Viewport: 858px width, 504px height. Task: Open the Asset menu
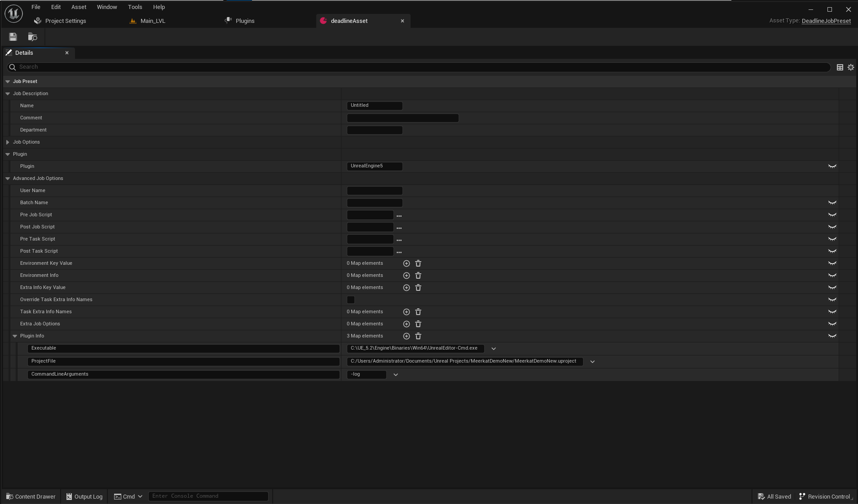pyautogui.click(x=79, y=7)
